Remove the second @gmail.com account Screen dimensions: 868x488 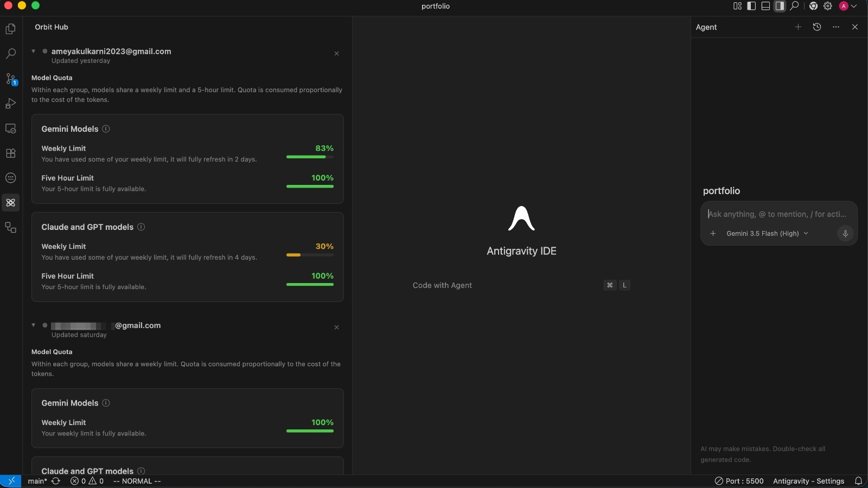point(336,327)
